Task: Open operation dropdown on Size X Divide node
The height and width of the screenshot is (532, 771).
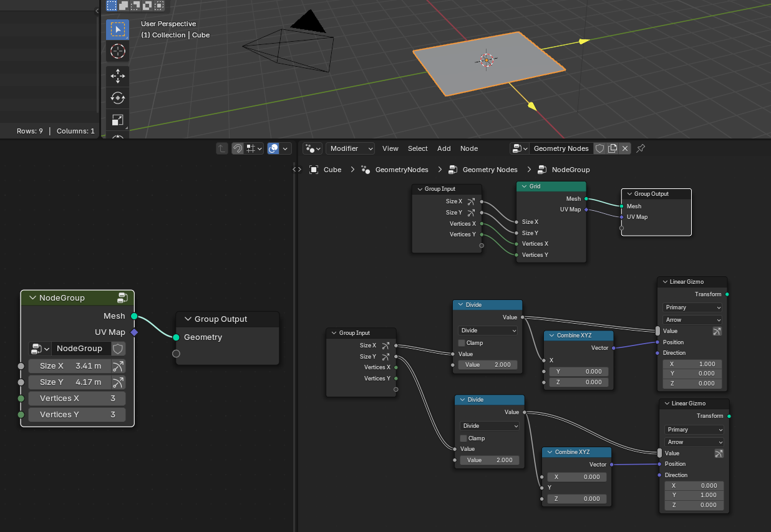Action: click(x=488, y=331)
